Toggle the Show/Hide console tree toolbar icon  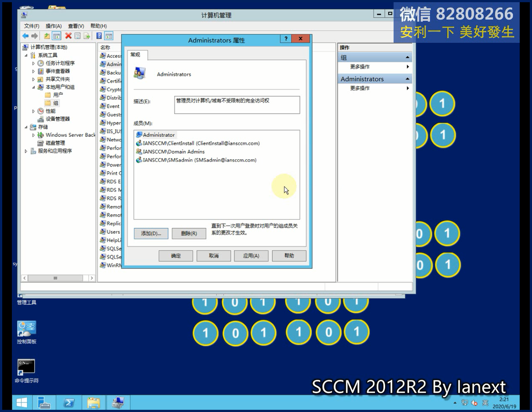click(56, 36)
